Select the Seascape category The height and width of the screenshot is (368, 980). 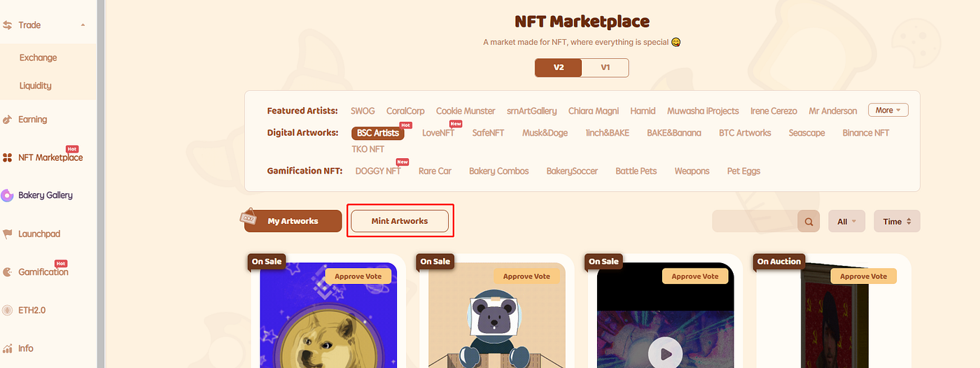tap(806, 133)
